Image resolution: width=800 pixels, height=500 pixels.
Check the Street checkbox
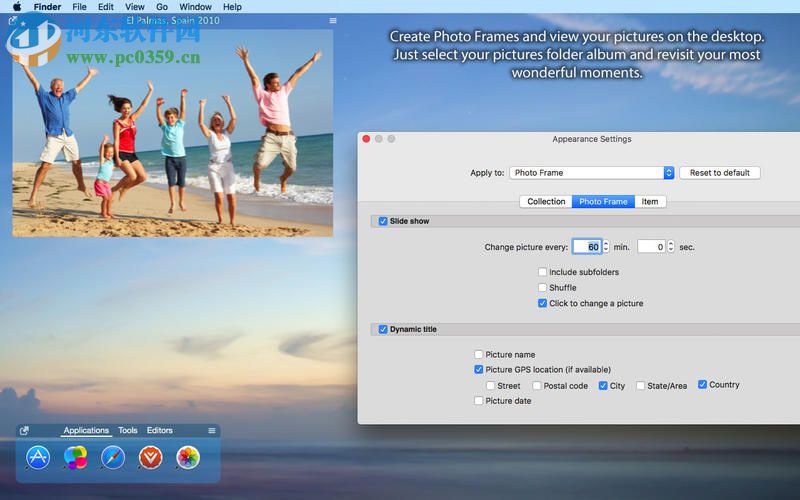tap(490, 385)
